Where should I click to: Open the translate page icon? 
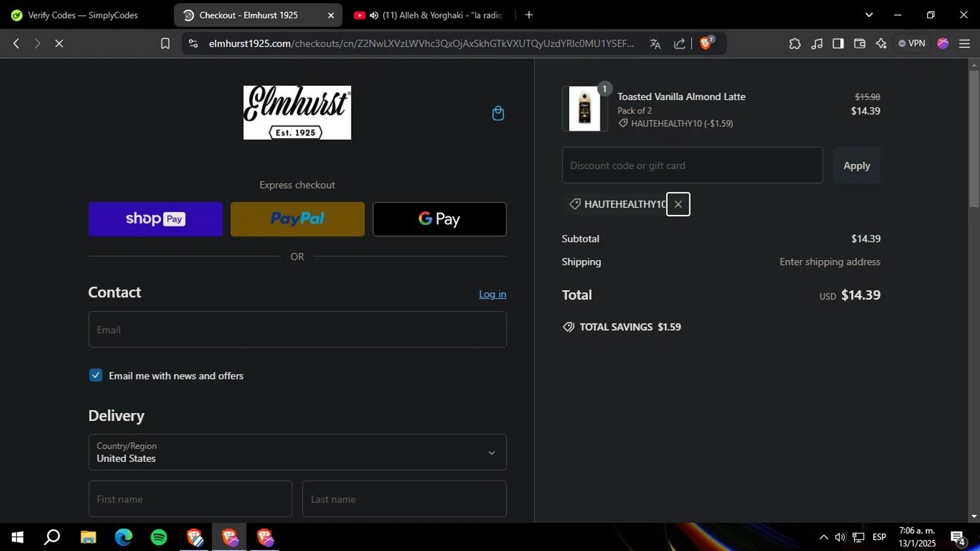click(x=655, y=44)
